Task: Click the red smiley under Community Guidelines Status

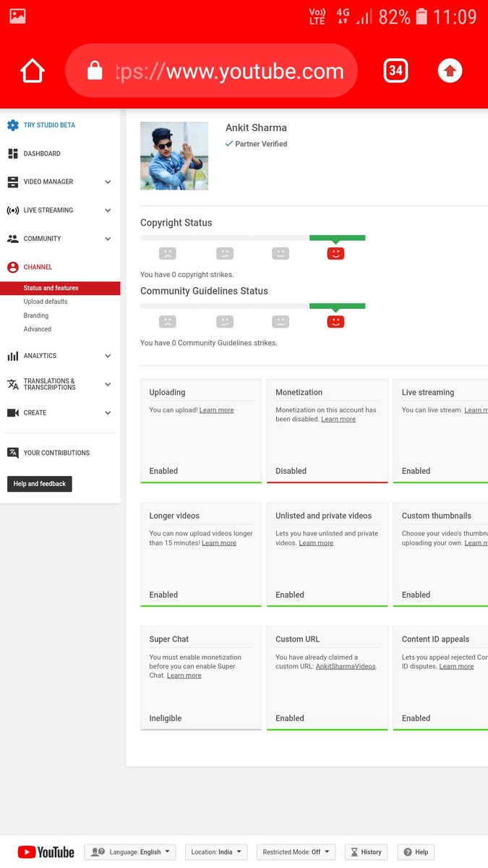Action: coord(335,321)
